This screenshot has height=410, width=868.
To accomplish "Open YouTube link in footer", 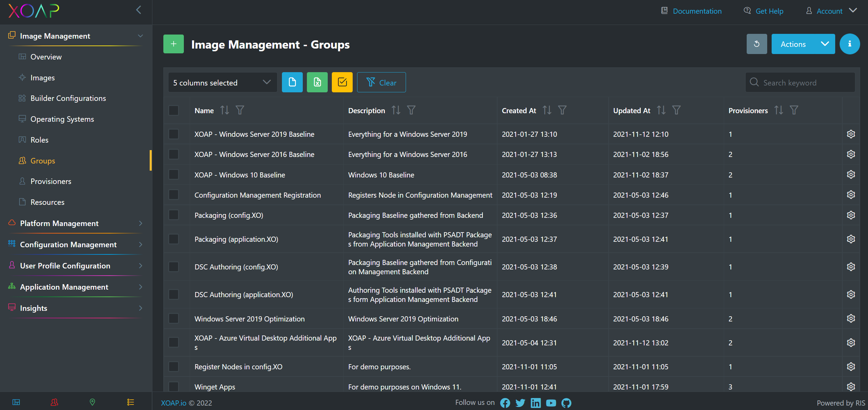I will [x=551, y=403].
